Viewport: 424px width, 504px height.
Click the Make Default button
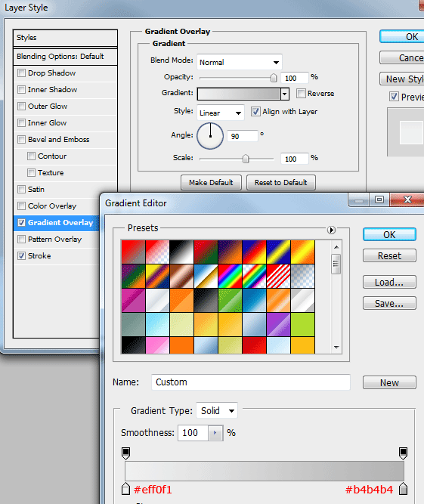coord(211,183)
